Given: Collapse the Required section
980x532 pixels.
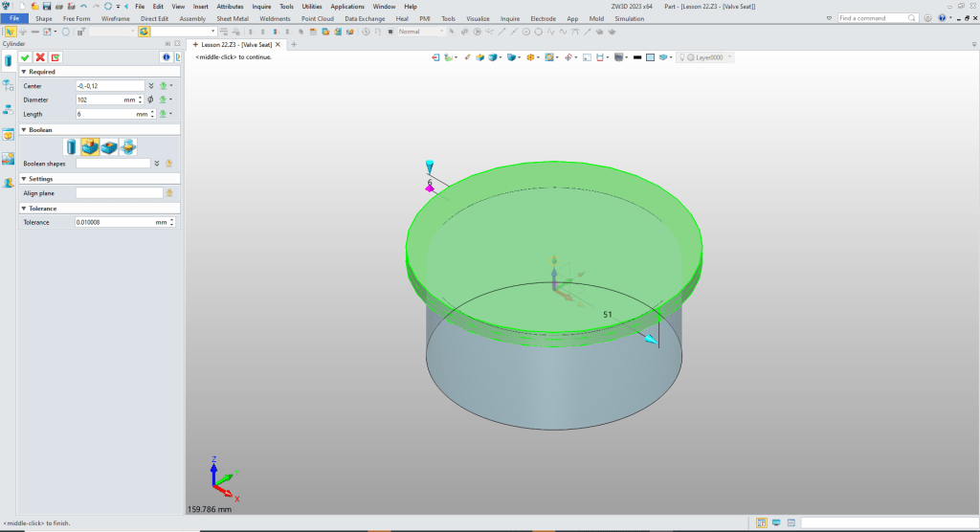Looking at the screenshot, I should click(23, 72).
